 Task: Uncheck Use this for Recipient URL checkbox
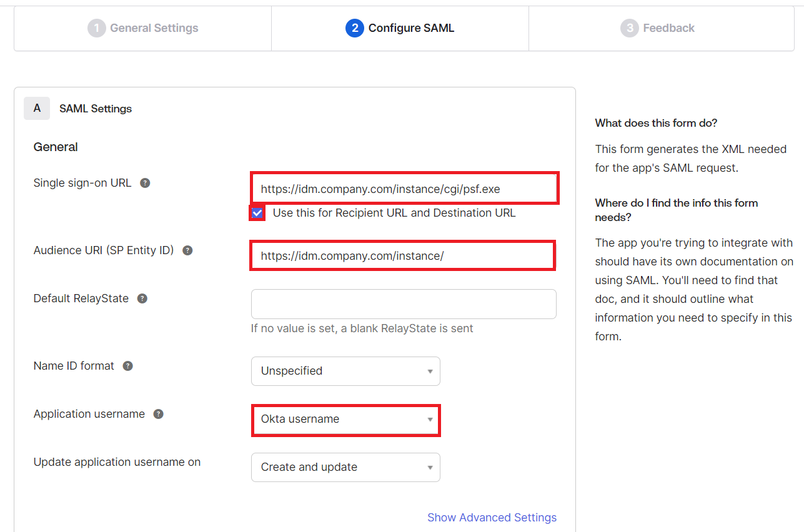pyautogui.click(x=257, y=213)
